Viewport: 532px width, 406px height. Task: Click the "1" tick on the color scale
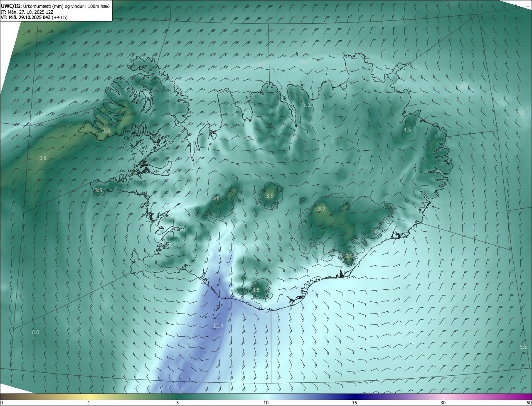pyautogui.click(x=89, y=403)
